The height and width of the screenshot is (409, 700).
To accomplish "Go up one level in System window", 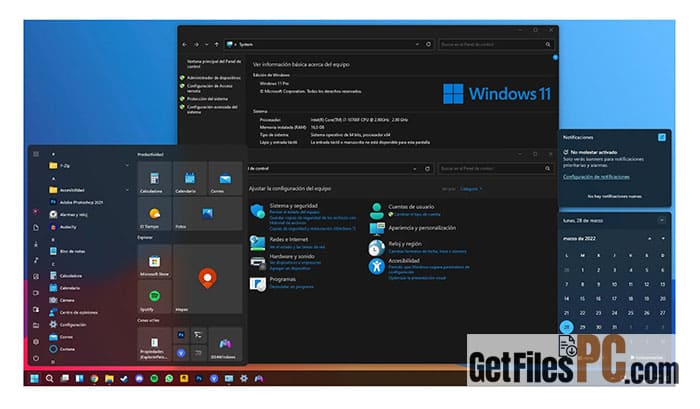I will click(217, 44).
